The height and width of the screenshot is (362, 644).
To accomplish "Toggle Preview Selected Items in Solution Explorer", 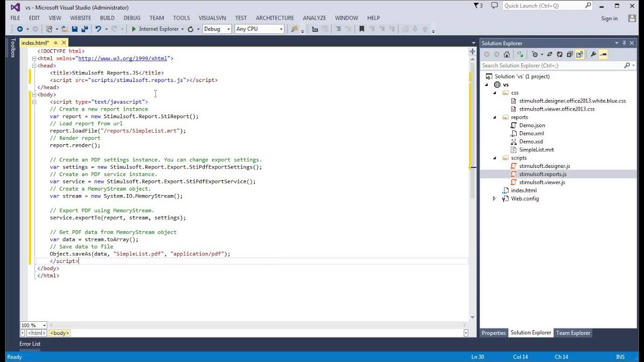I will 603,54.
